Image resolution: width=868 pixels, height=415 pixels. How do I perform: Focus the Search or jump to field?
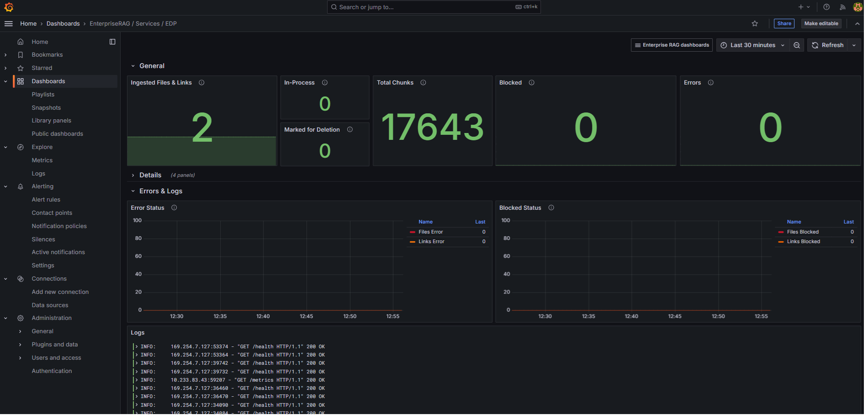[434, 7]
